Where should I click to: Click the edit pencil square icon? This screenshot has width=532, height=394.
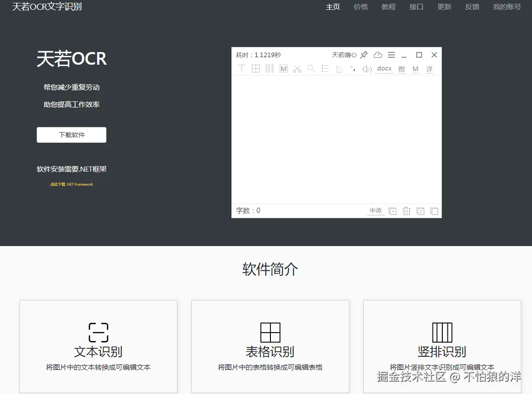pos(339,69)
